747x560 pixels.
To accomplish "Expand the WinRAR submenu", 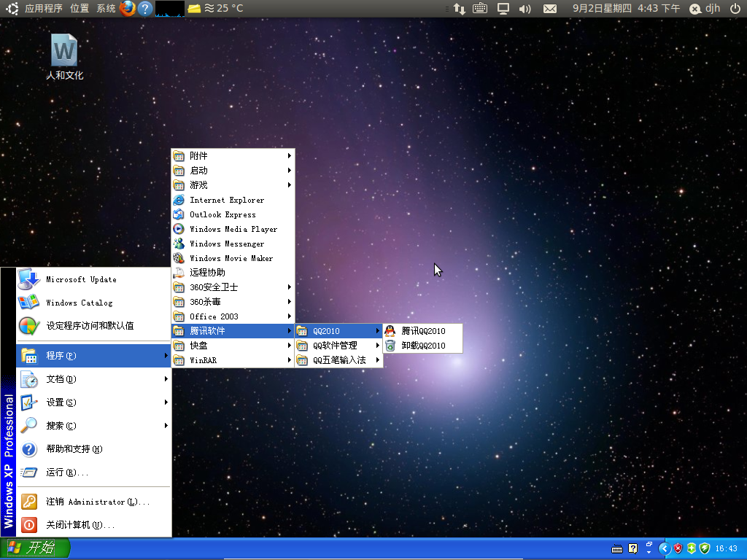I will (x=233, y=360).
